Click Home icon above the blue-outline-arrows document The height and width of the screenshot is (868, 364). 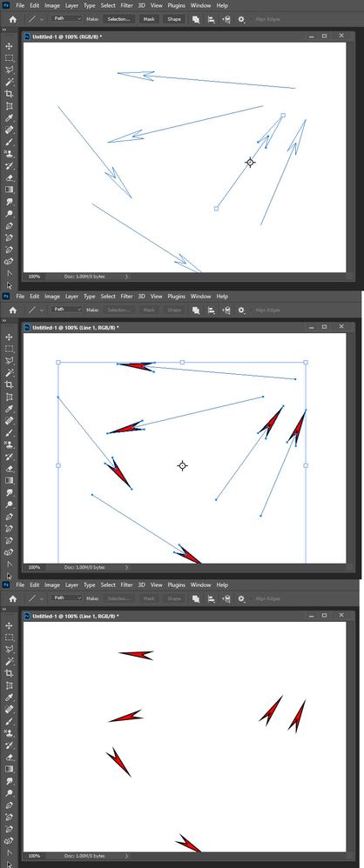[13, 19]
